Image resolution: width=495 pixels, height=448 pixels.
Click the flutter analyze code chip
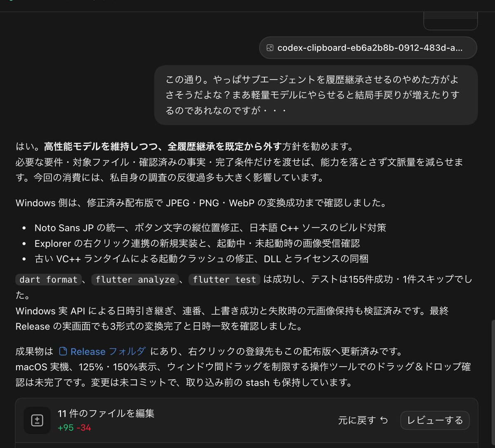click(x=135, y=280)
